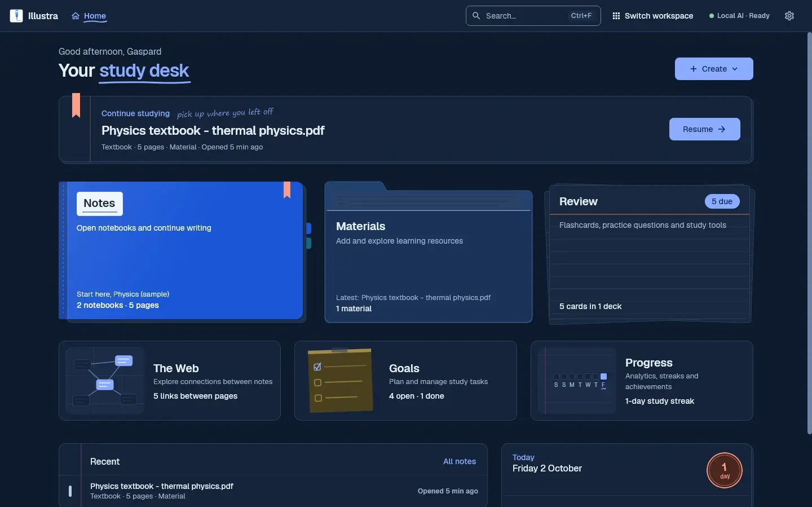Click the Continue studying bookmark ribbon
The image size is (812, 507).
click(x=76, y=105)
